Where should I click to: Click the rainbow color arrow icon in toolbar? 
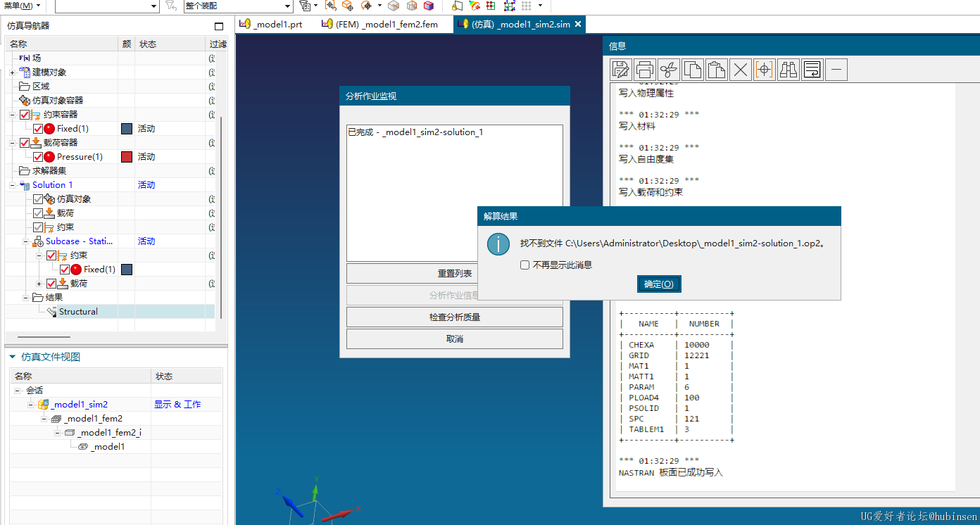coord(474,6)
